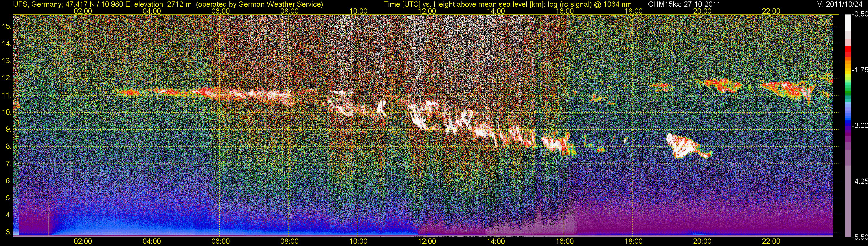Click the 08:00 label on the bottom time axis
Screen dimensions: 868x246
[289, 241]
